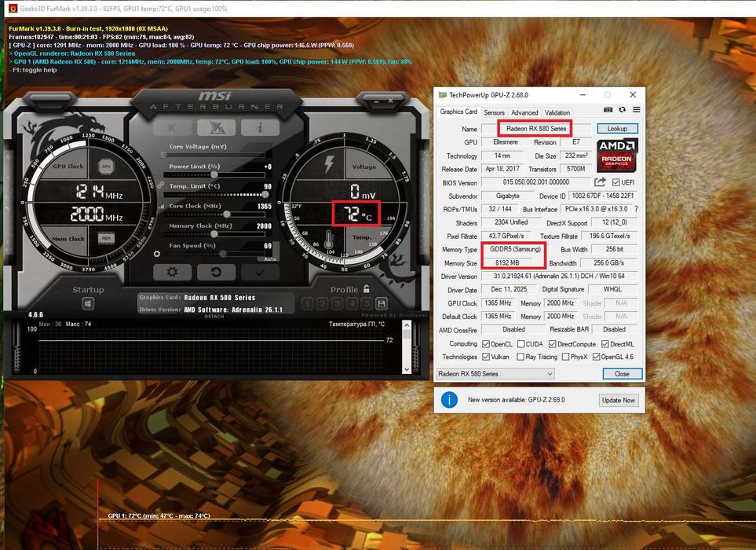Click the Update Now button
756x550 pixels.
(x=619, y=400)
